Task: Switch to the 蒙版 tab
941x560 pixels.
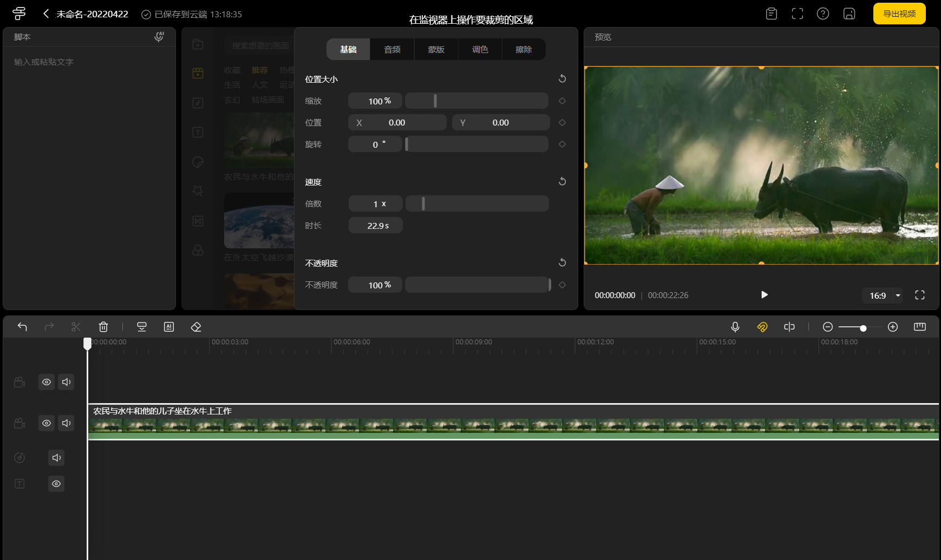Action: 436,49
